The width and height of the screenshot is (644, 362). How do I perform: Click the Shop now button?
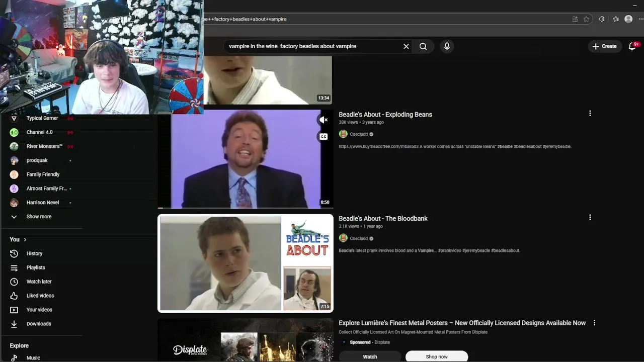[437, 356]
